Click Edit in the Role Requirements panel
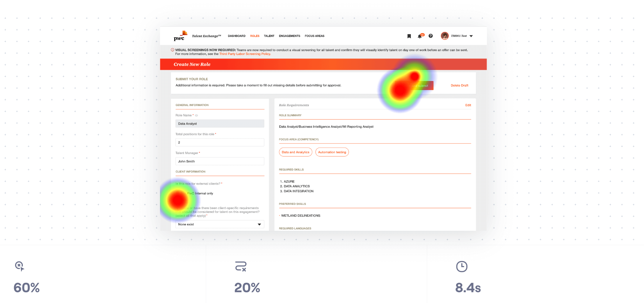 [x=468, y=105]
